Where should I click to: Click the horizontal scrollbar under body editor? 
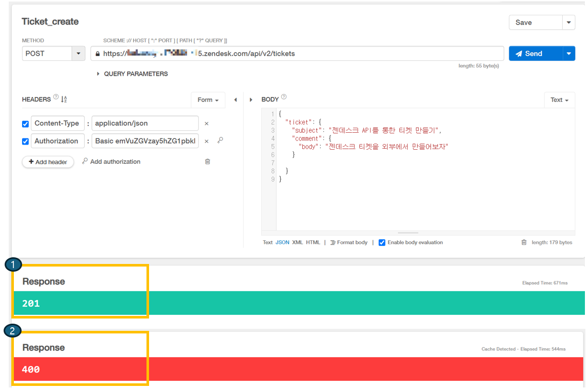tap(408, 233)
